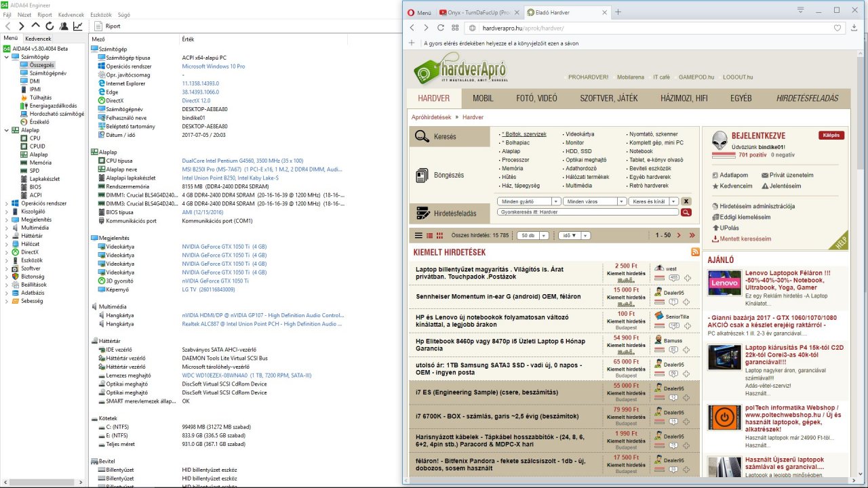Click the red search magnifier button
The image size is (868, 488).
[x=686, y=212]
